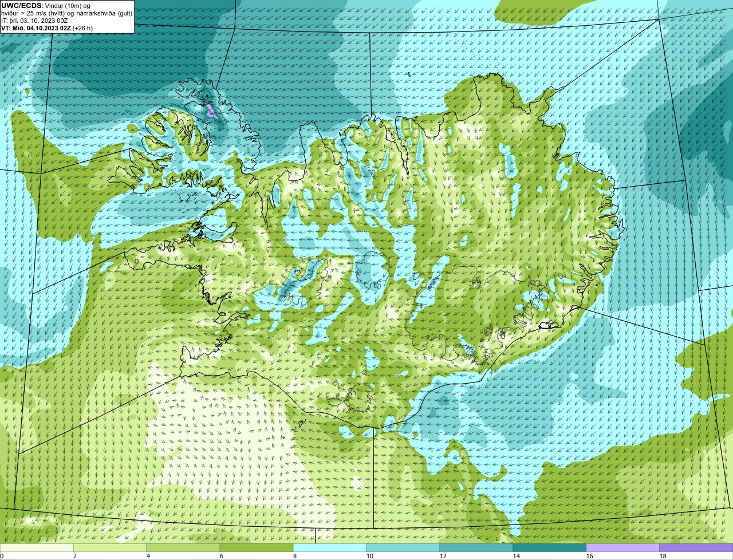Screen dimensions: 733x560
Task: Click the 6–8 m/s olive green legend swatch
Action: coord(257,548)
